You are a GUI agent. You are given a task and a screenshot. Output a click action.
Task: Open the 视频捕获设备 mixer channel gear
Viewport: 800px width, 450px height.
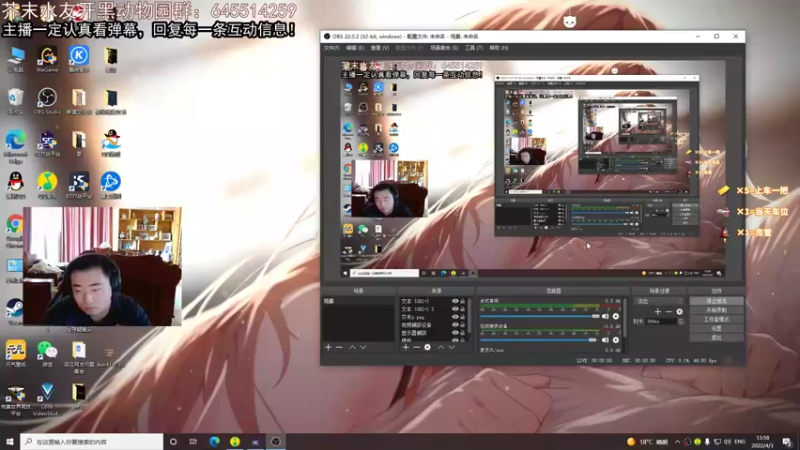point(616,340)
